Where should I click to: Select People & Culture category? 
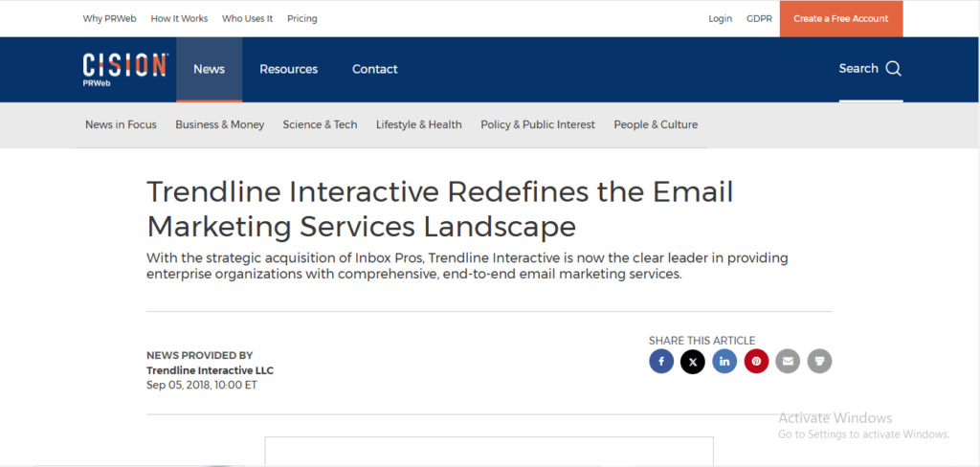(x=656, y=124)
